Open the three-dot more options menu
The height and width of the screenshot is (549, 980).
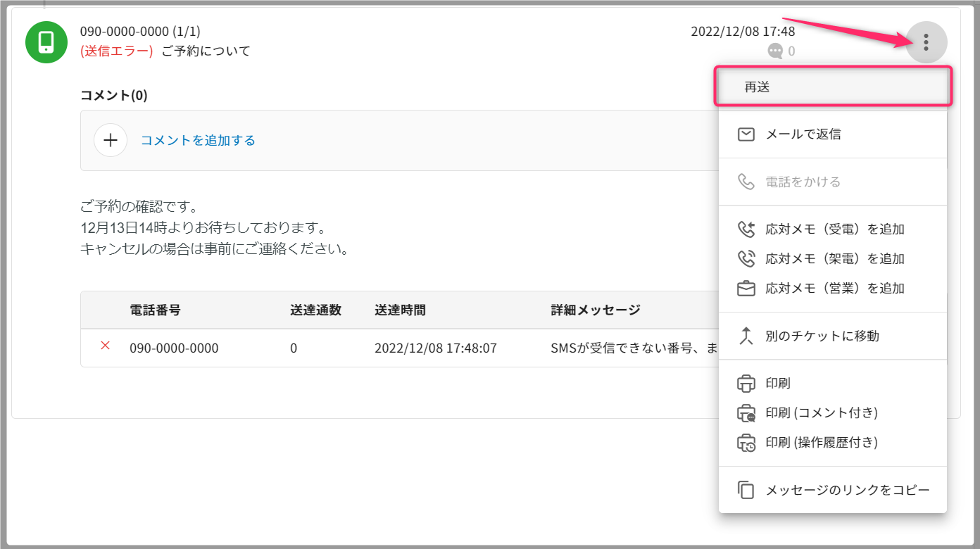point(926,42)
